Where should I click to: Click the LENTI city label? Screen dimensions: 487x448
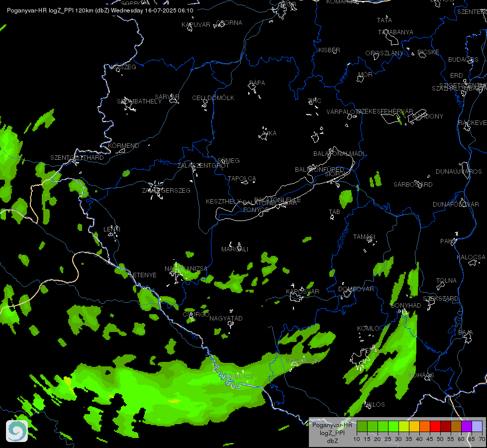point(112,229)
